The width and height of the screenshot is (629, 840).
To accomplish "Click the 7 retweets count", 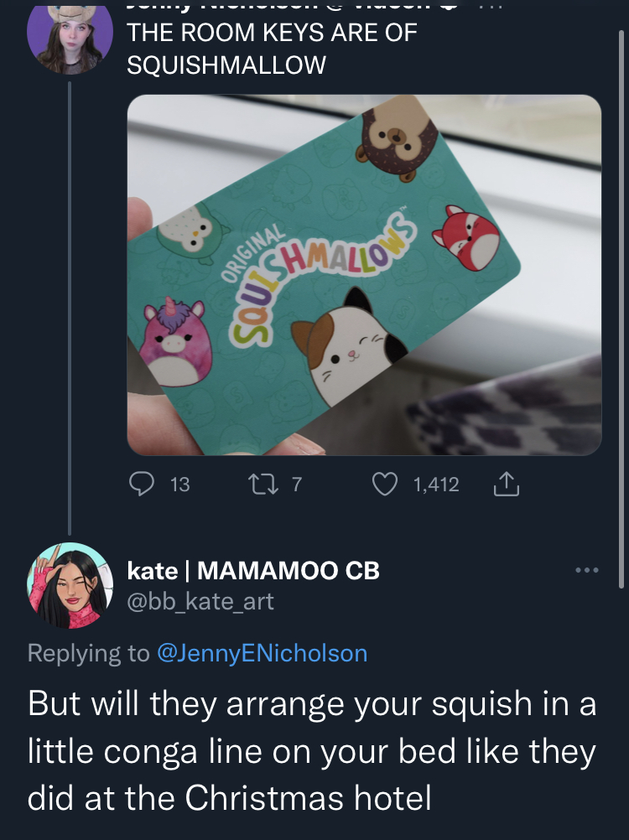I will [x=297, y=485].
